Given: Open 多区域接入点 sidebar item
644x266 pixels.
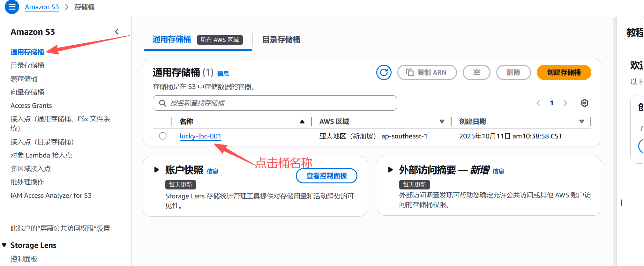Looking at the screenshot, I should 31,169.
